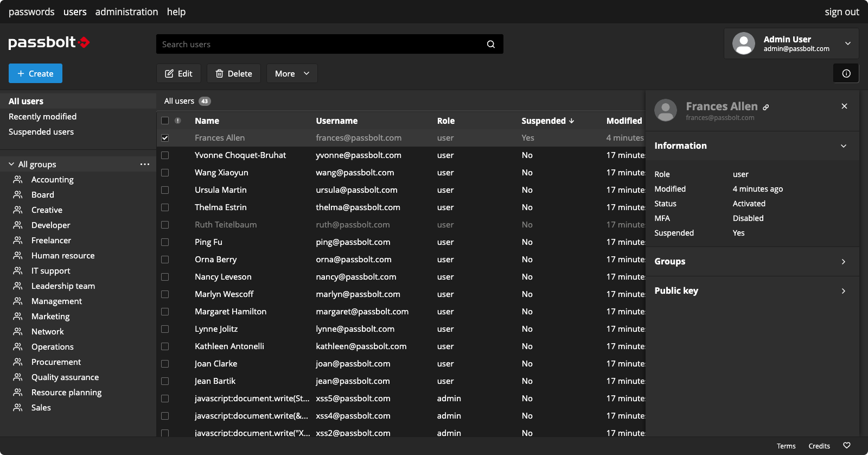Click the Ruth Teitelbaum row name
This screenshot has height=455, width=868.
226,225
